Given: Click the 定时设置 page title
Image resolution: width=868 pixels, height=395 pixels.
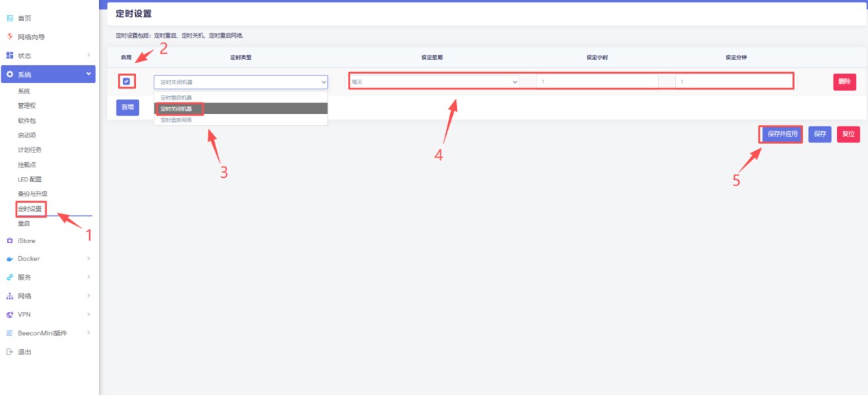Looking at the screenshot, I should [x=134, y=14].
